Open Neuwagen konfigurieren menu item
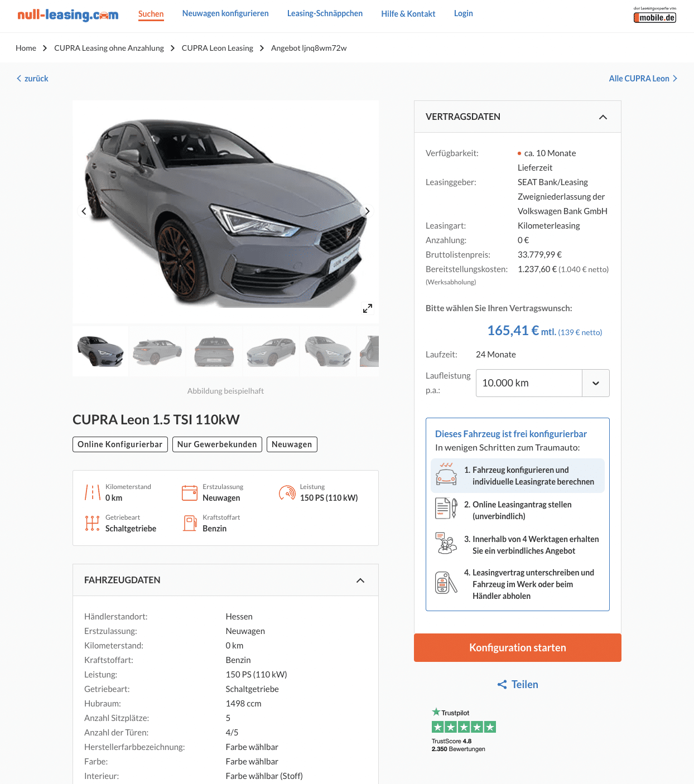 [x=225, y=13]
